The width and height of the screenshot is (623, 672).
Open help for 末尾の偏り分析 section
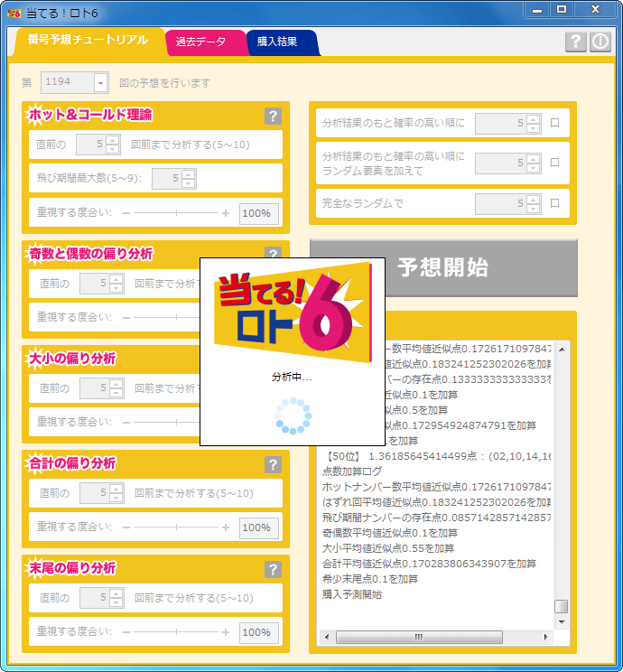pyautogui.click(x=273, y=569)
